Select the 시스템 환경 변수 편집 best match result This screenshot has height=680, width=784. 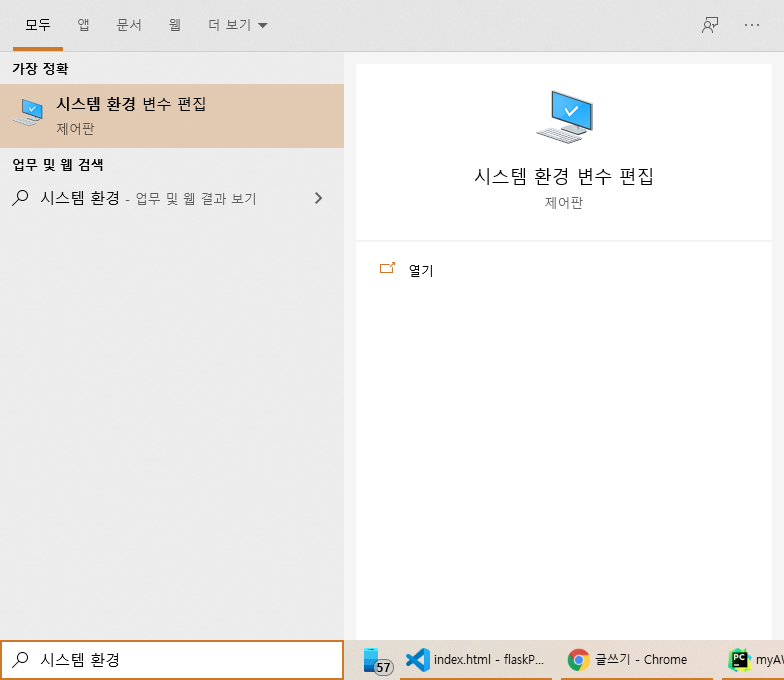coord(172,116)
